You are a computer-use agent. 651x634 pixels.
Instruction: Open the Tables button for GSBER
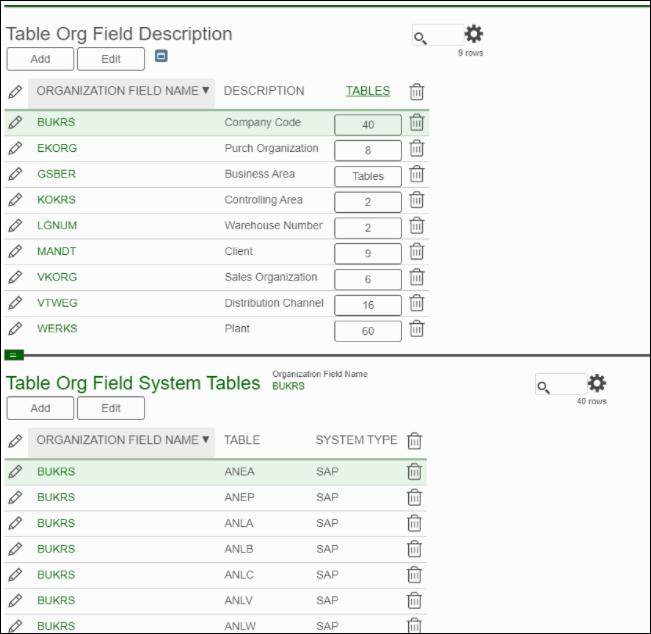(x=368, y=176)
